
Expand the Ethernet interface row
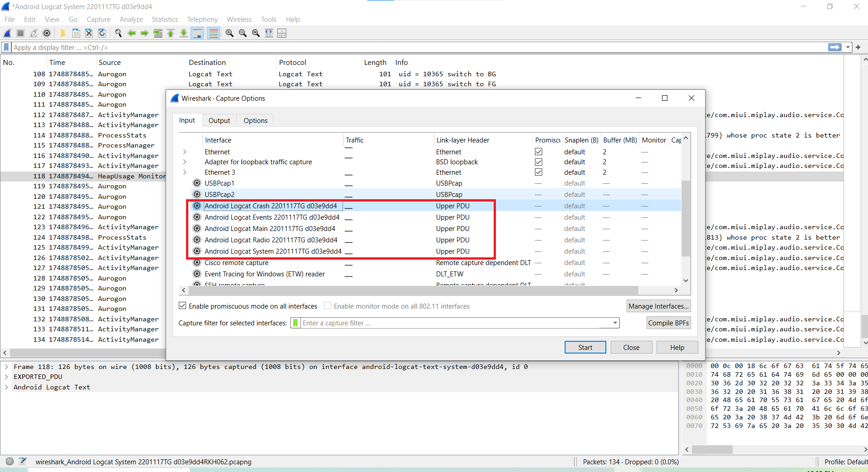(185, 152)
